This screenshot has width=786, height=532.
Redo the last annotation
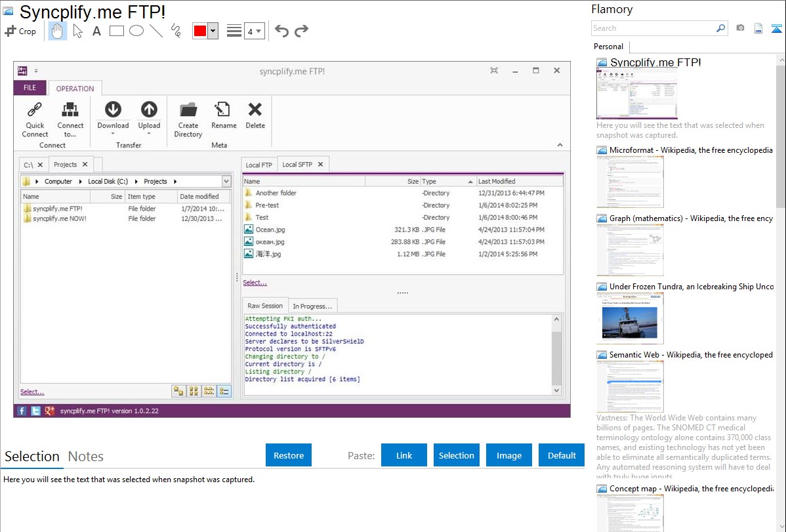click(x=301, y=31)
